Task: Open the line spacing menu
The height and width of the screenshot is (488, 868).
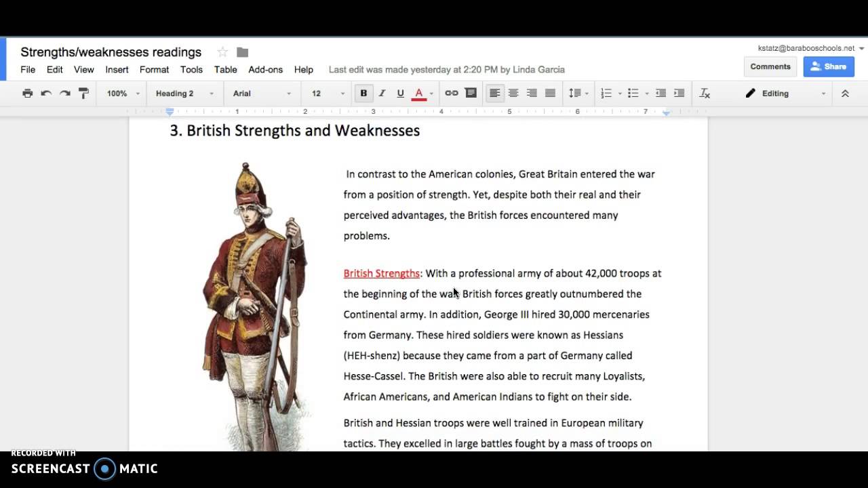Action: click(578, 94)
